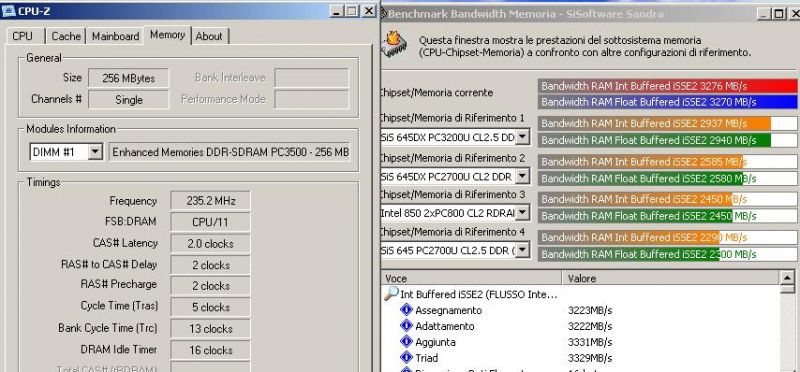This screenshot has width=800, height=372.
Task: Expand the SiS 645DX PC2700U reference dropdown
Action: (522, 176)
